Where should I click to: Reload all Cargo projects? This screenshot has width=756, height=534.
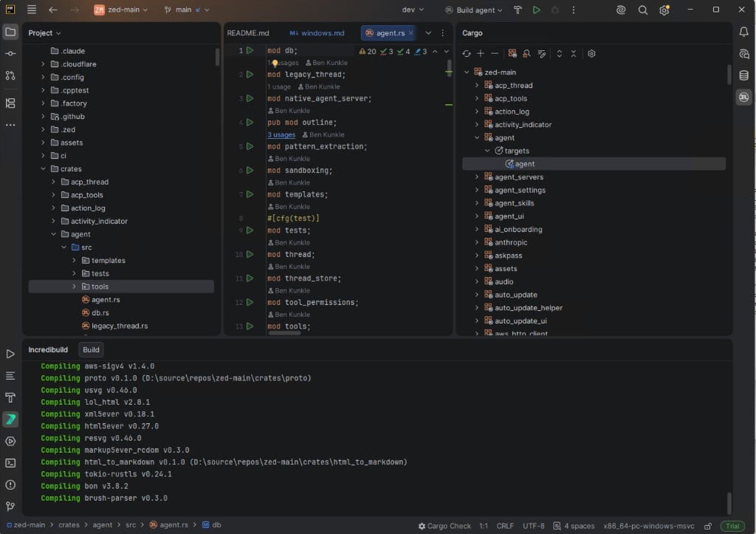pyautogui.click(x=467, y=53)
